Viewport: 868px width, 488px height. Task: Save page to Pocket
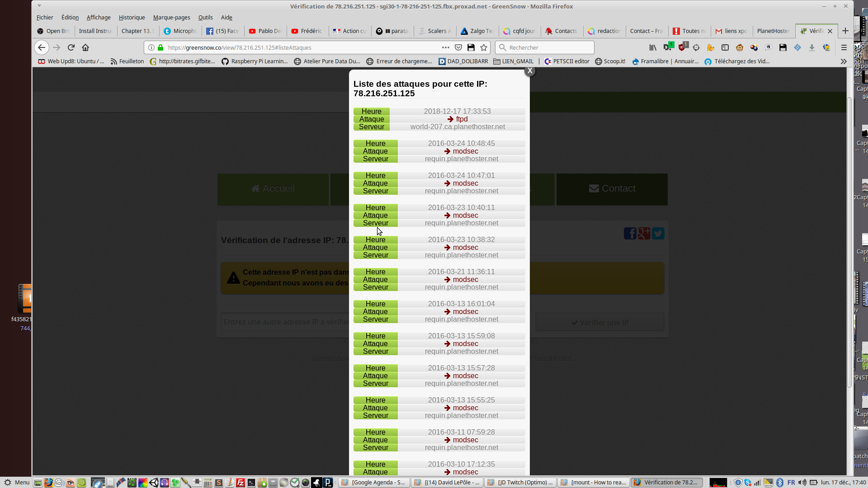click(458, 47)
